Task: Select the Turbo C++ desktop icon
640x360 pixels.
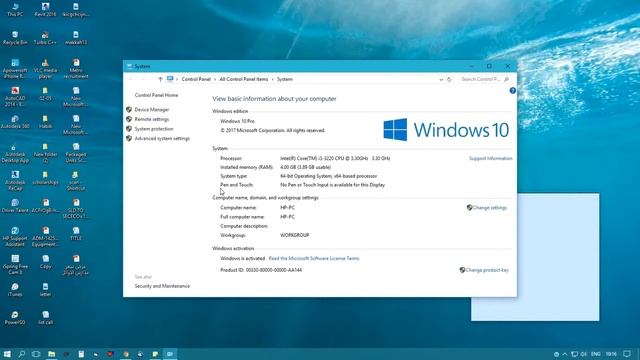Action: click(x=45, y=38)
